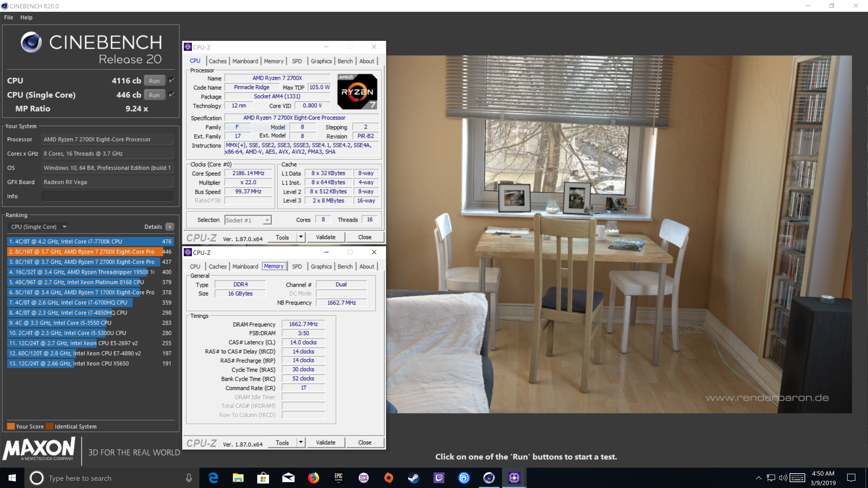The width and height of the screenshot is (868, 488).
Task: Switch to CPU-Z taskbar icon
Action: tap(514, 478)
